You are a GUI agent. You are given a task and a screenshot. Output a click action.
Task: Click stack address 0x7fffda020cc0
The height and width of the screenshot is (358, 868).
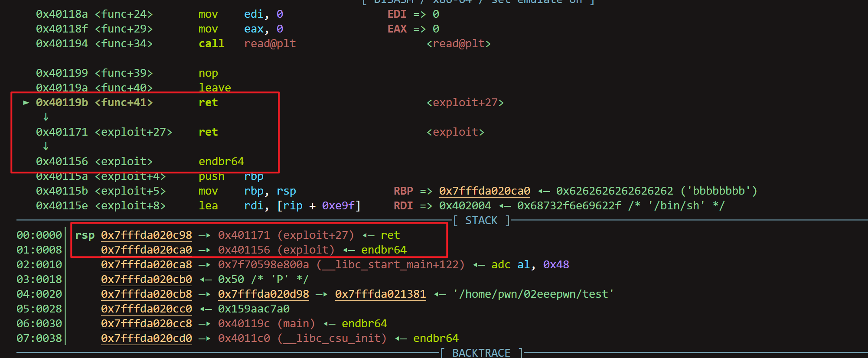coord(147,309)
